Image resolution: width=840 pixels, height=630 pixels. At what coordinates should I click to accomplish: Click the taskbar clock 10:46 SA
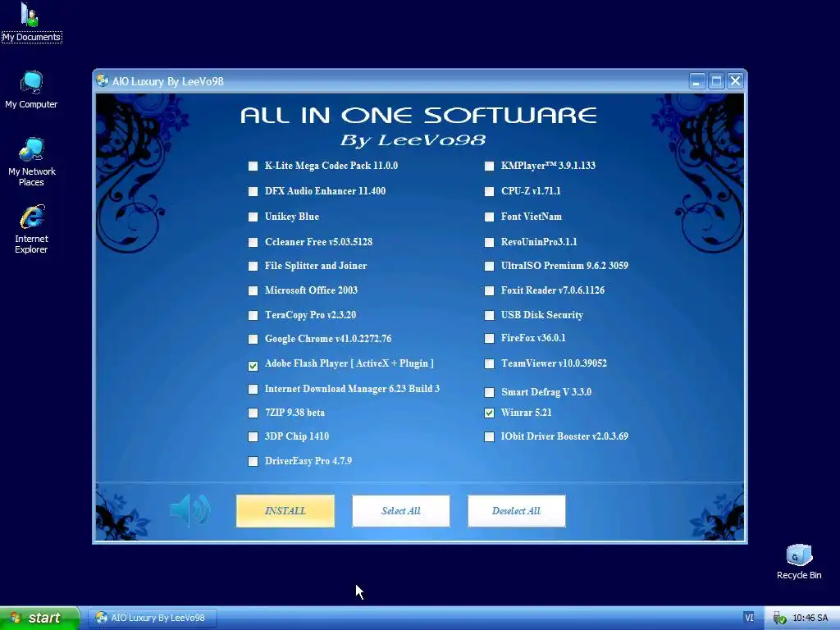point(810,619)
